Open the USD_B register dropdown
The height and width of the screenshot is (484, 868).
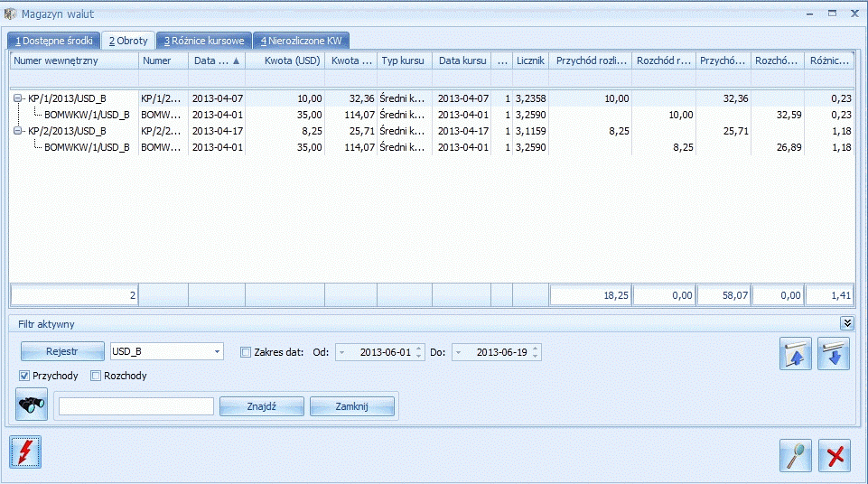218,352
